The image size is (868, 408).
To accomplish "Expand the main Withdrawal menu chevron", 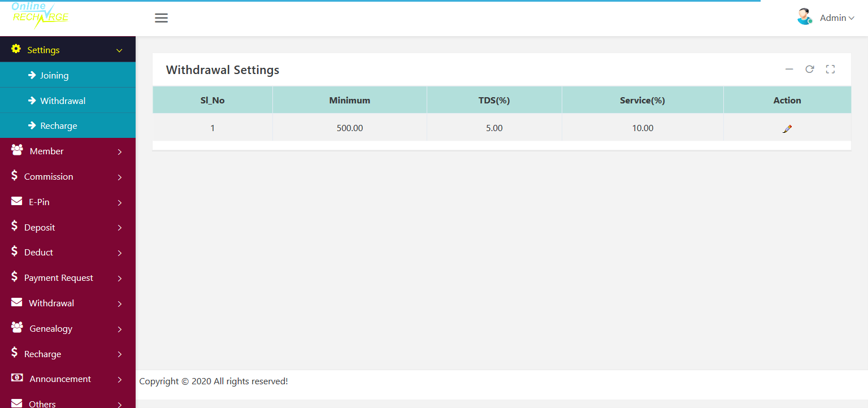I will pyautogui.click(x=120, y=304).
